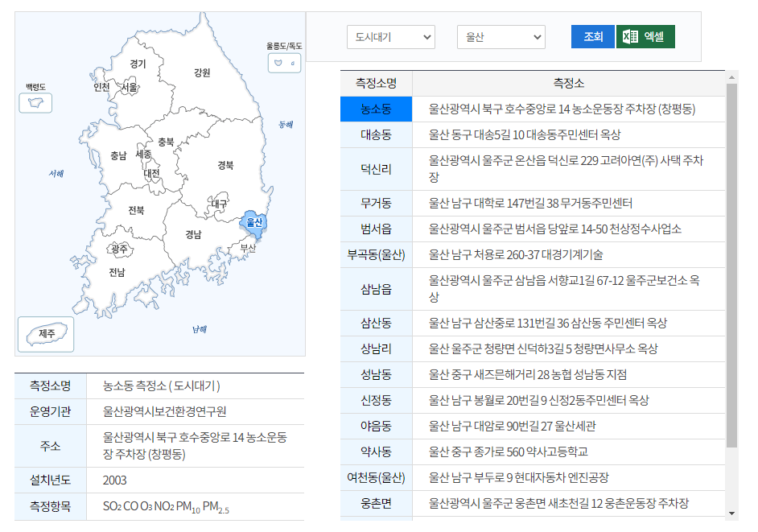This screenshot has height=532, width=758.
Task: Click the 운영기관 label cell
Action: pos(50,411)
